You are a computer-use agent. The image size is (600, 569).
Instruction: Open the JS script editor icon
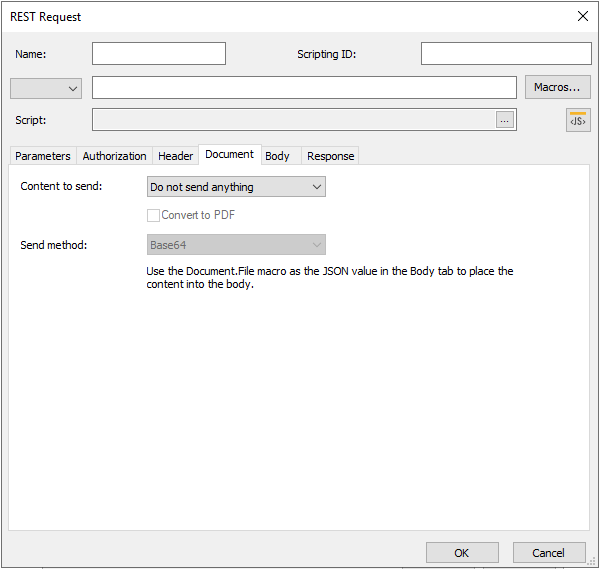point(578,120)
